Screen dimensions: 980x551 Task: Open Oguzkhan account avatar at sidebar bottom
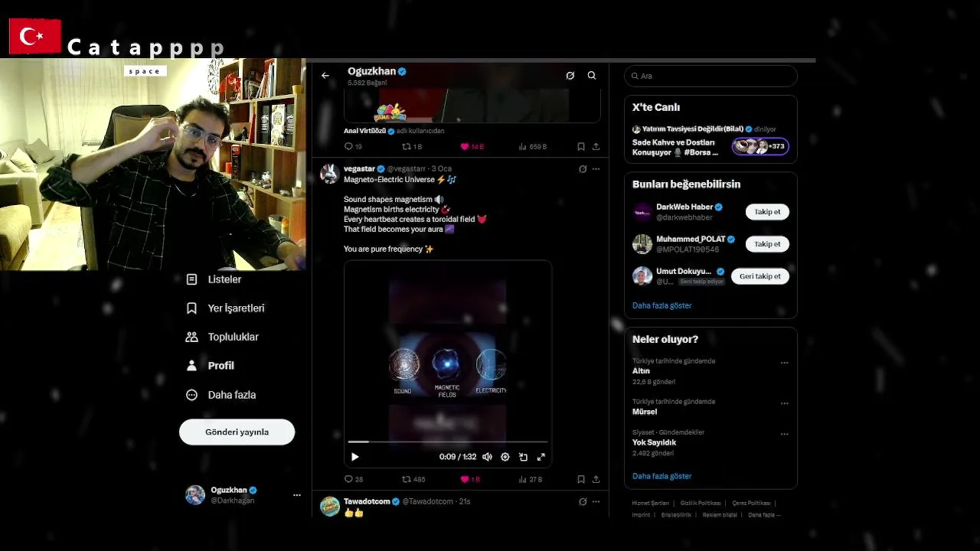click(195, 495)
